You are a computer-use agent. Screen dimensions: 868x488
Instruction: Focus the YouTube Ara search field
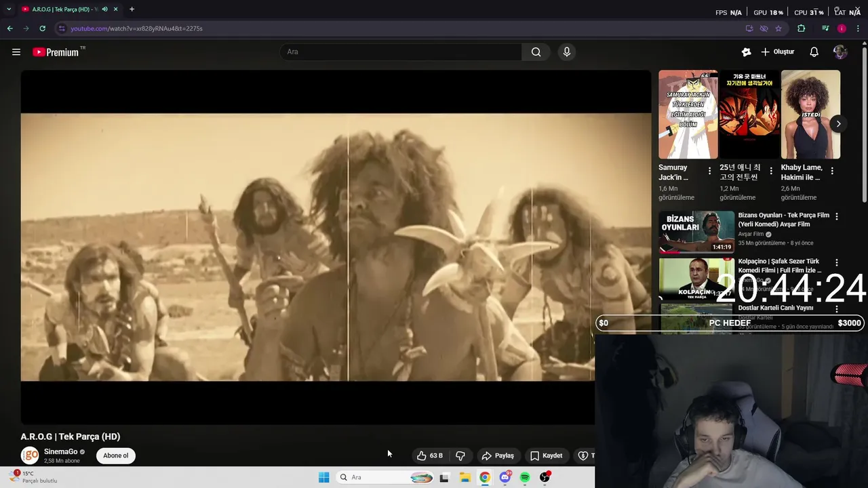click(401, 52)
